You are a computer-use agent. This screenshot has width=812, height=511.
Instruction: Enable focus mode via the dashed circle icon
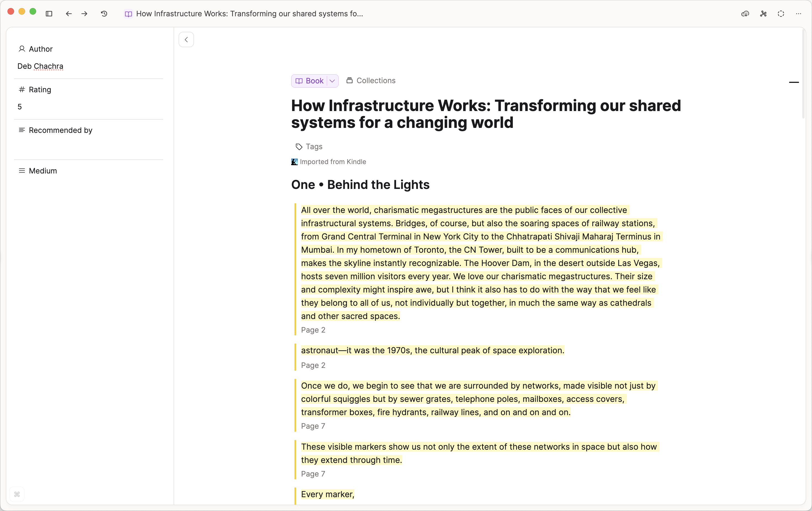(x=781, y=14)
